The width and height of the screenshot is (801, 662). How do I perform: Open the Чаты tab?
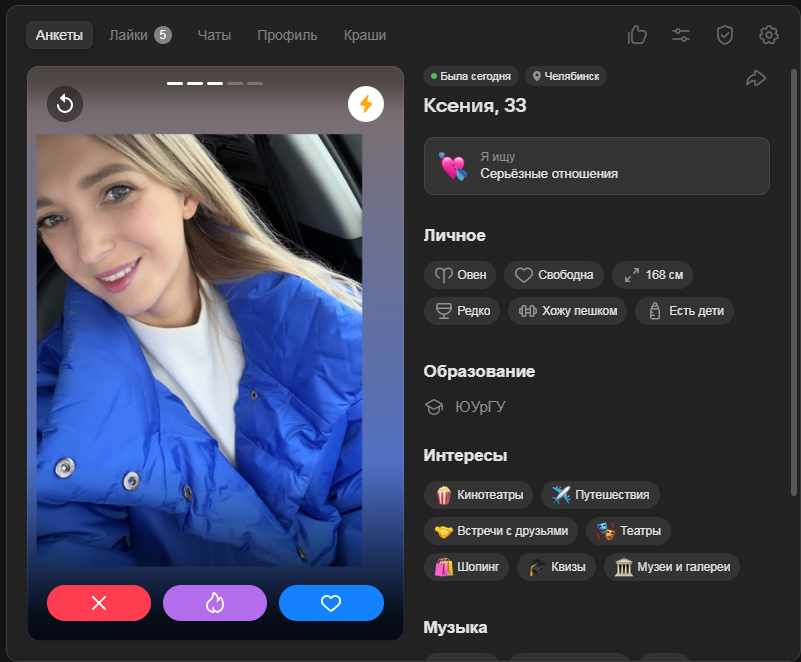(x=214, y=35)
